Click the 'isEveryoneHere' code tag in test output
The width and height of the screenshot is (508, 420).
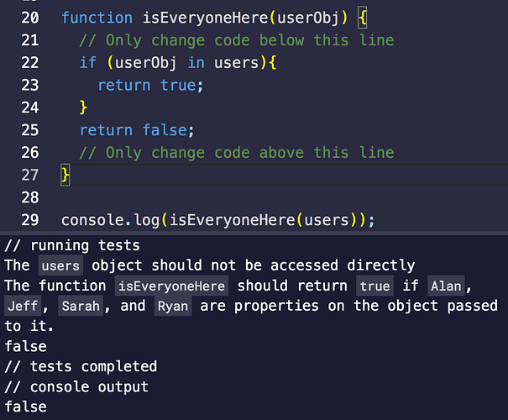point(171,286)
